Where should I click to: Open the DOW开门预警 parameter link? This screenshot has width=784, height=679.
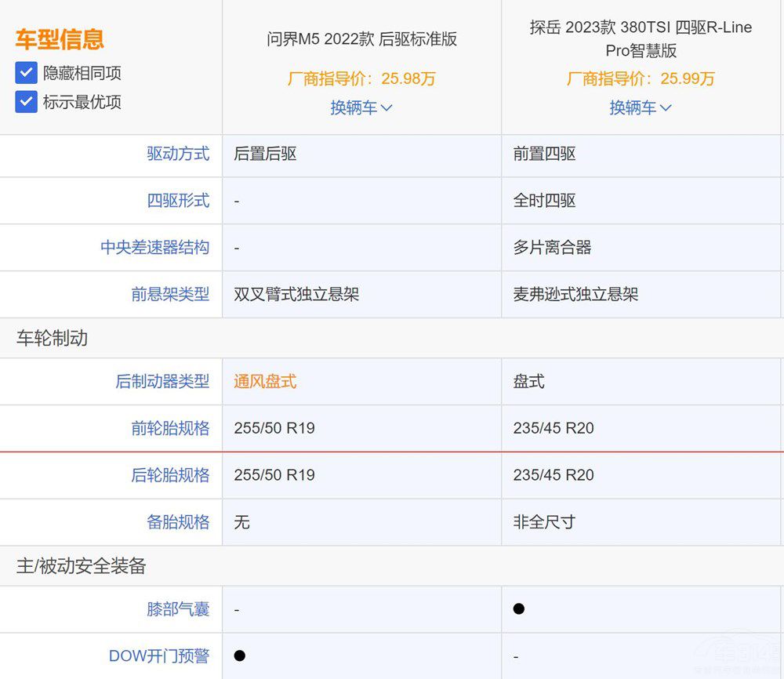point(159,656)
